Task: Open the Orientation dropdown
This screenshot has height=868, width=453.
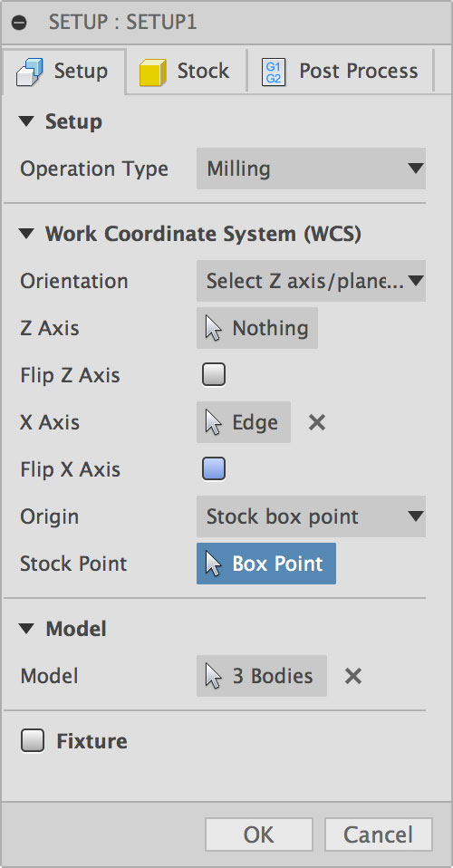Action: point(312,281)
